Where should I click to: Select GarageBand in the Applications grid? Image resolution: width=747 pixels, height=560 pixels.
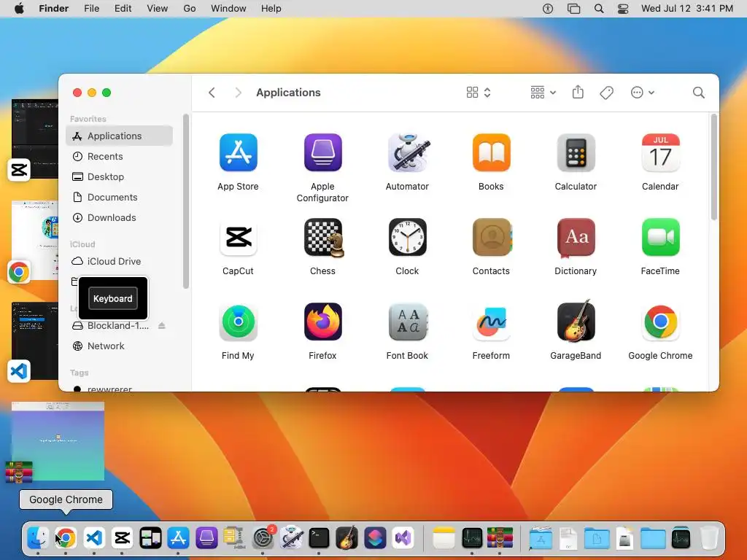[576, 321]
